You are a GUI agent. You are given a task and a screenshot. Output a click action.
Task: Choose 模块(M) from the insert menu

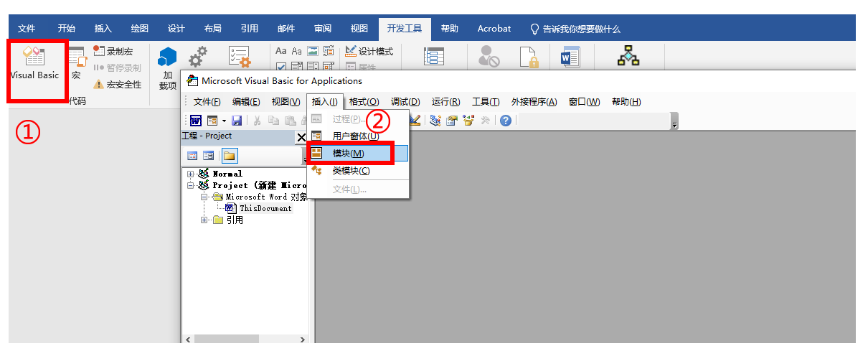tap(358, 154)
